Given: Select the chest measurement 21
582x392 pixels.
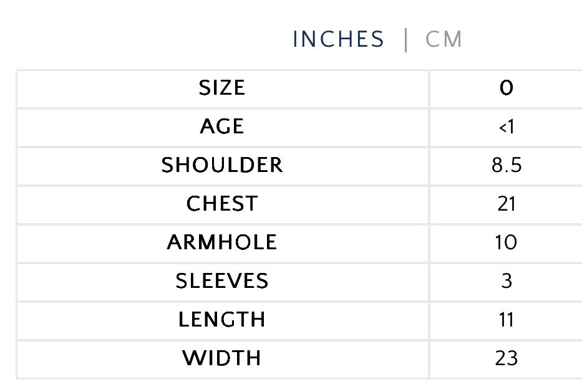Looking at the screenshot, I should click(x=506, y=204).
